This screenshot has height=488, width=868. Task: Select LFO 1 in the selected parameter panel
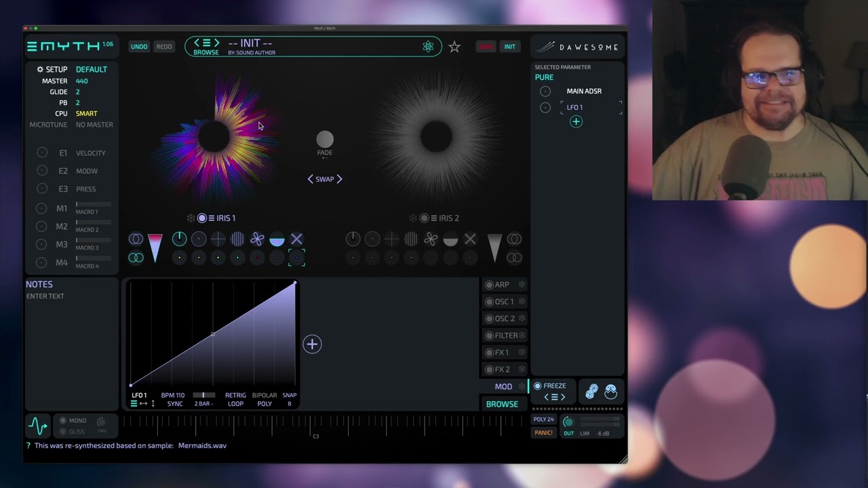575,107
